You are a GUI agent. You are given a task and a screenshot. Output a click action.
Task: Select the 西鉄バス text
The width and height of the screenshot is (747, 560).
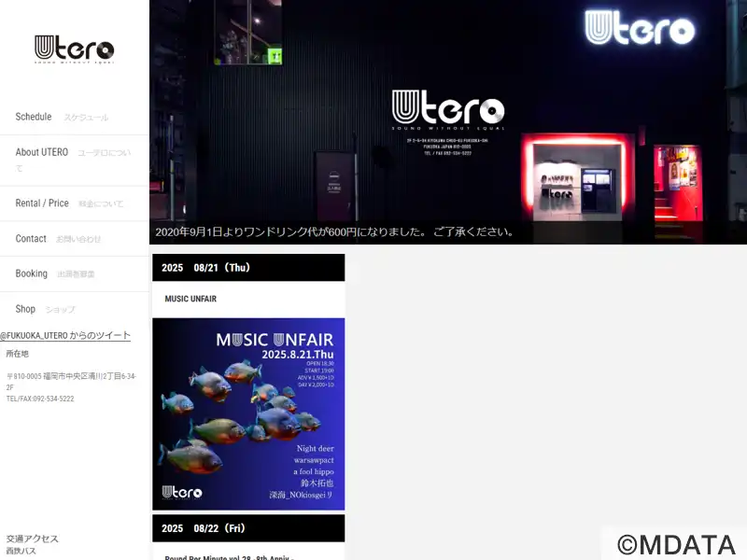[21, 551]
